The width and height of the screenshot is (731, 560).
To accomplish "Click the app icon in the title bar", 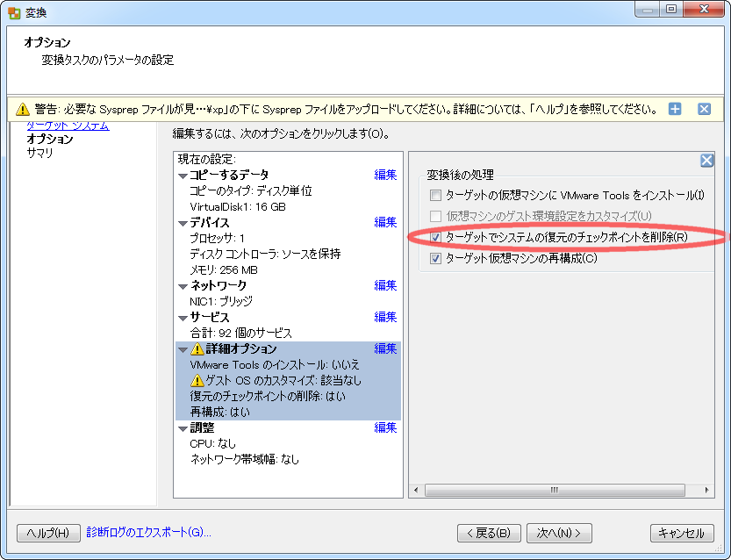I will (x=14, y=12).
